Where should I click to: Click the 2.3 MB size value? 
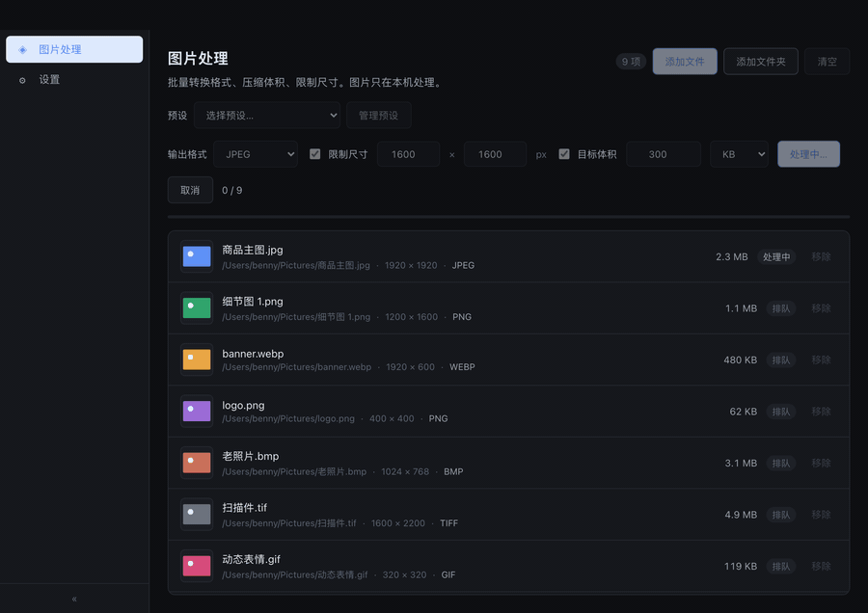731,256
